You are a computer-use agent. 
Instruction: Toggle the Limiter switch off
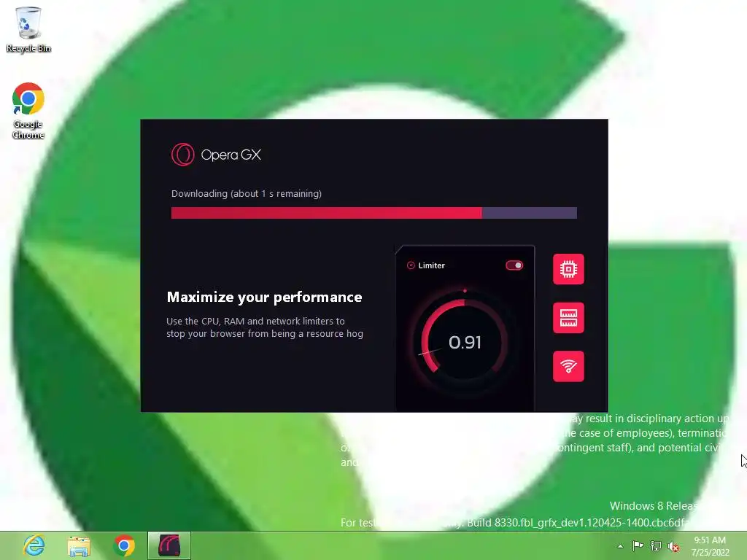tap(514, 265)
